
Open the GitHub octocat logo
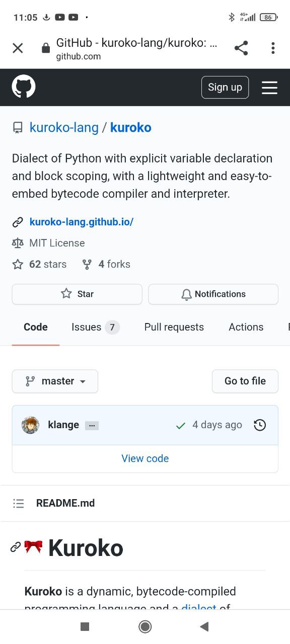24,87
